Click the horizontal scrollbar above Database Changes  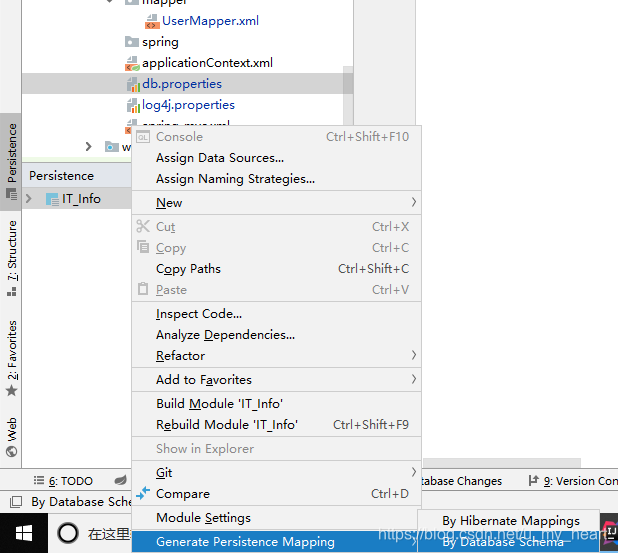502,462
